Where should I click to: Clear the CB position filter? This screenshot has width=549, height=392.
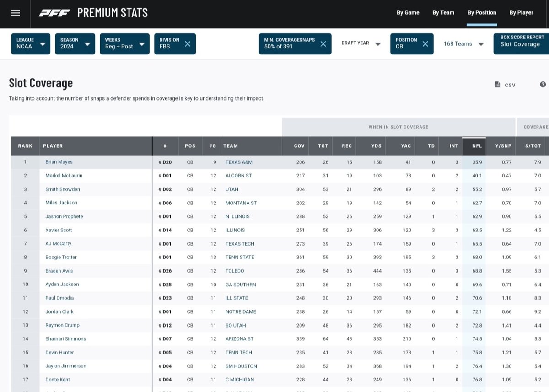[425, 44]
